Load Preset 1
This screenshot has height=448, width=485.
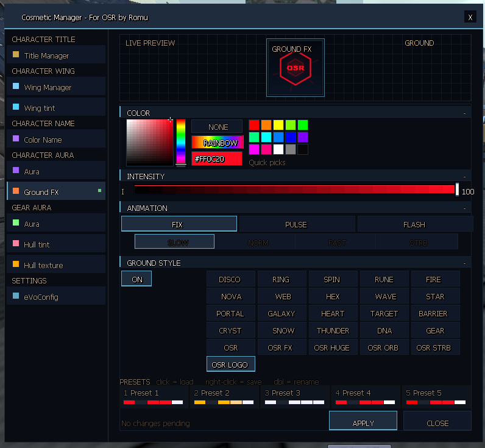[154, 397]
